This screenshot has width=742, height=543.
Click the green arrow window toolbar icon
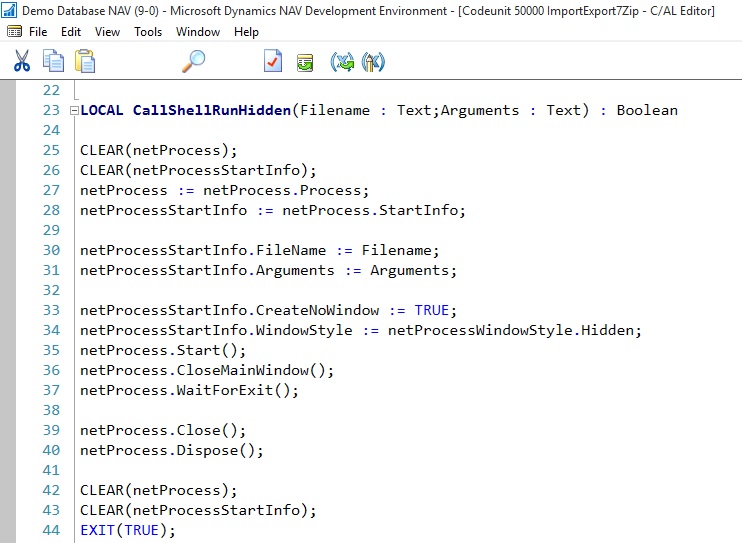(305, 62)
